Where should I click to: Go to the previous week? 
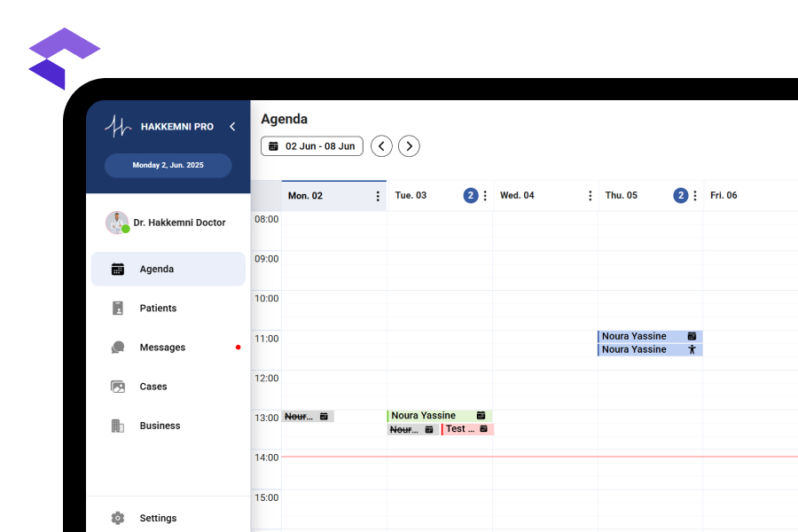381,146
